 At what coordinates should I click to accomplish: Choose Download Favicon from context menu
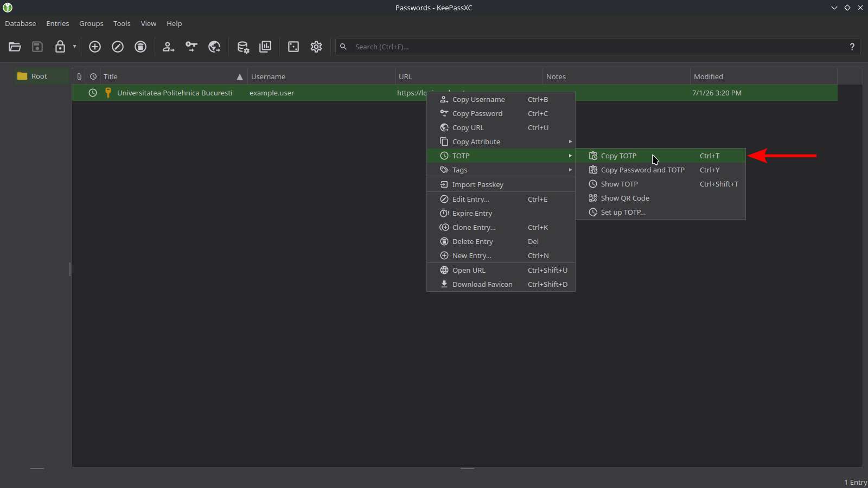click(501, 284)
